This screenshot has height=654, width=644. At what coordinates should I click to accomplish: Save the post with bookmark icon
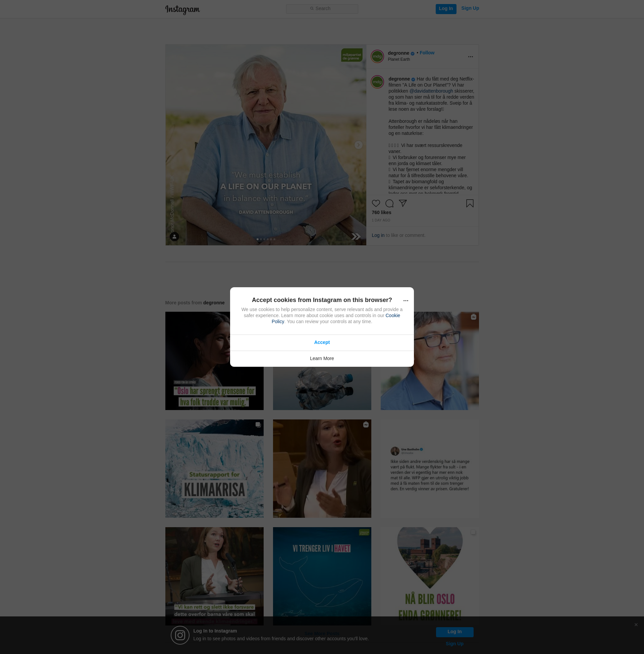point(470,203)
